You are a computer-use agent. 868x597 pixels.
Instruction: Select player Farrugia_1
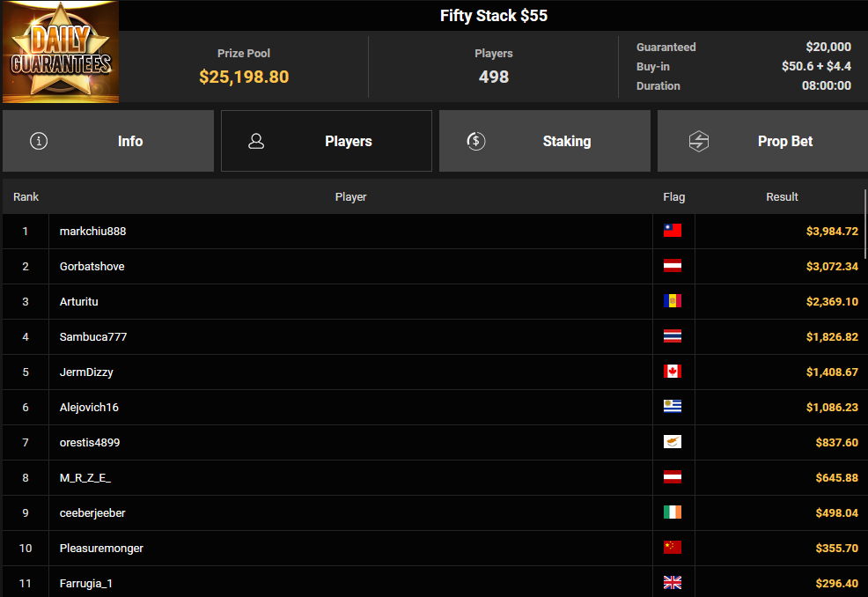tap(85, 584)
